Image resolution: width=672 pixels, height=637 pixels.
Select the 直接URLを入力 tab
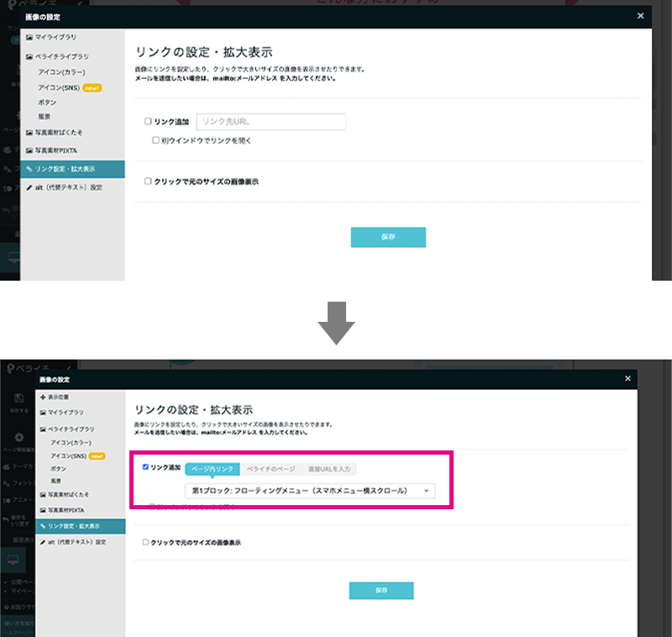coord(328,468)
